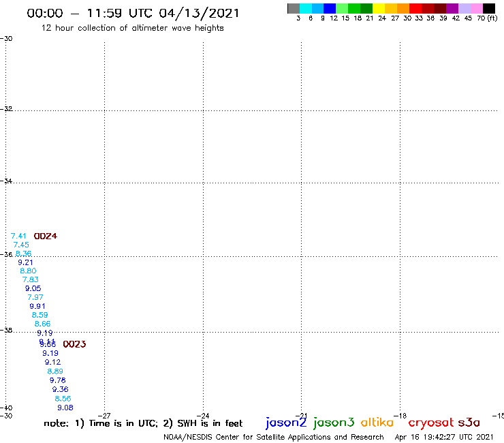Click the 8.66 wave height reading
504x443 pixels.
[x=42, y=324]
